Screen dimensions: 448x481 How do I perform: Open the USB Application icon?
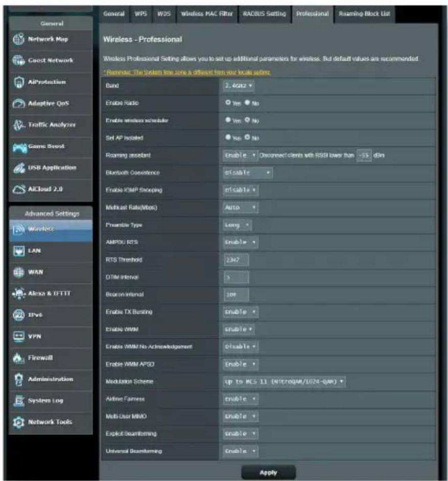(x=18, y=168)
